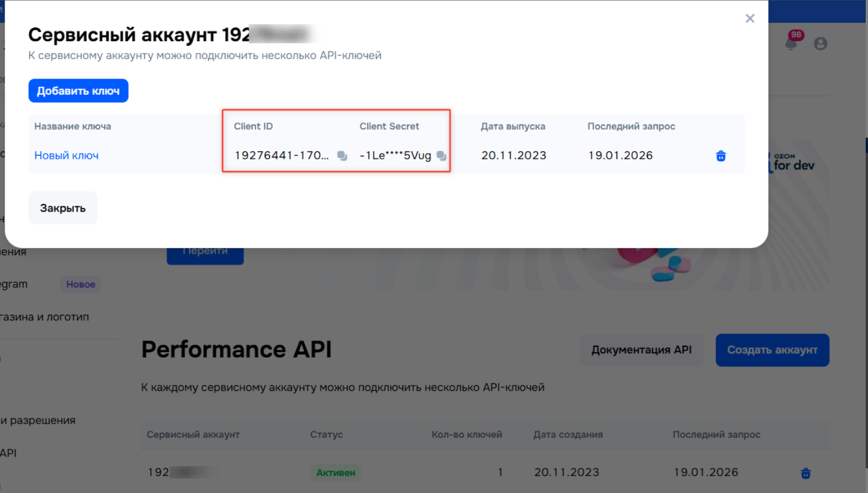Open Документация API
The width and height of the screenshot is (868, 493).
pos(641,350)
